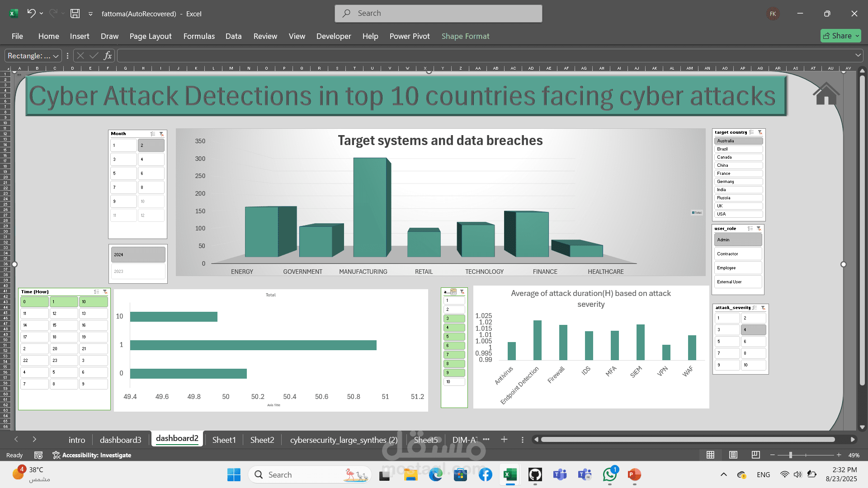The image size is (868, 488).
Task: Clear filter on Month slicer
Action: [x=161, y=134]
